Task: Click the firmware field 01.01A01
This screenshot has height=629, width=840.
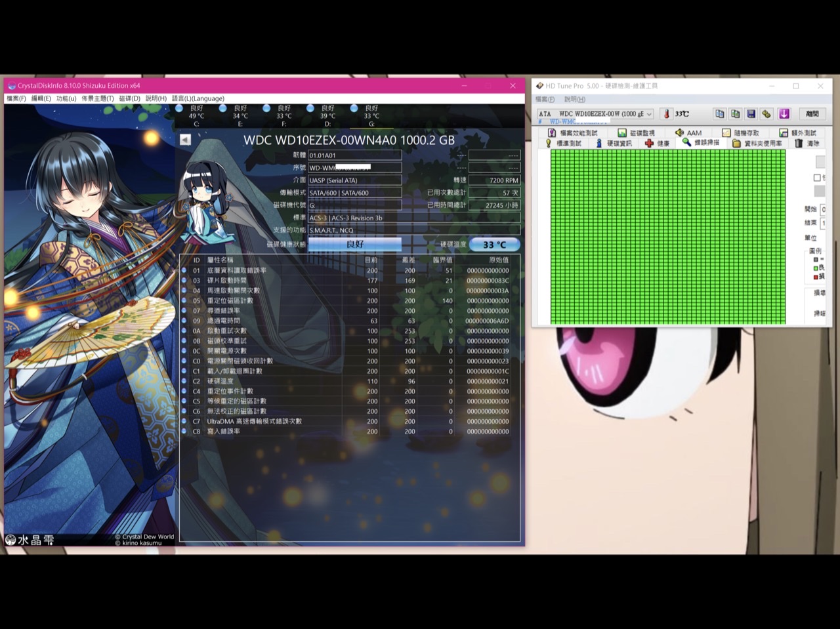Action: point(355,155)
